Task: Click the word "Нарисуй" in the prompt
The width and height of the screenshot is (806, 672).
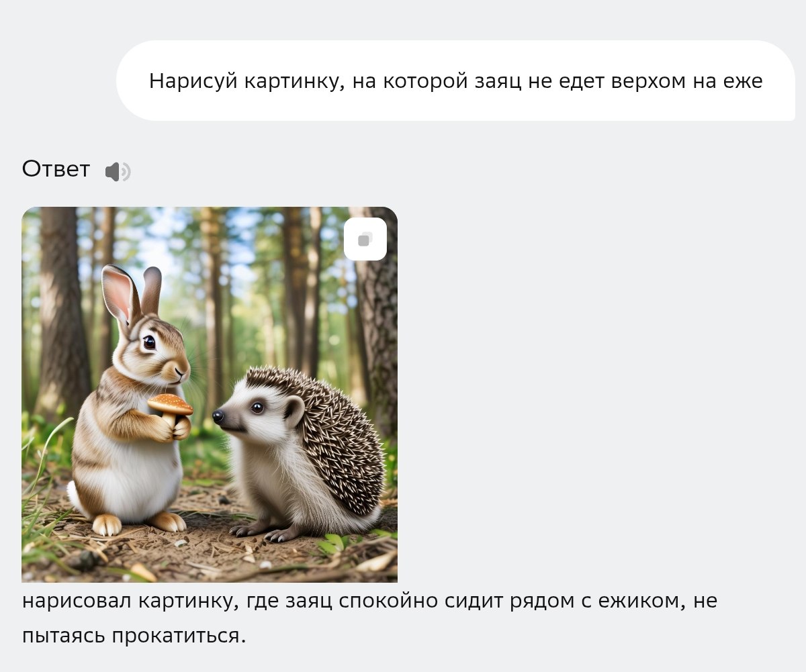Action: coord(193,81)
